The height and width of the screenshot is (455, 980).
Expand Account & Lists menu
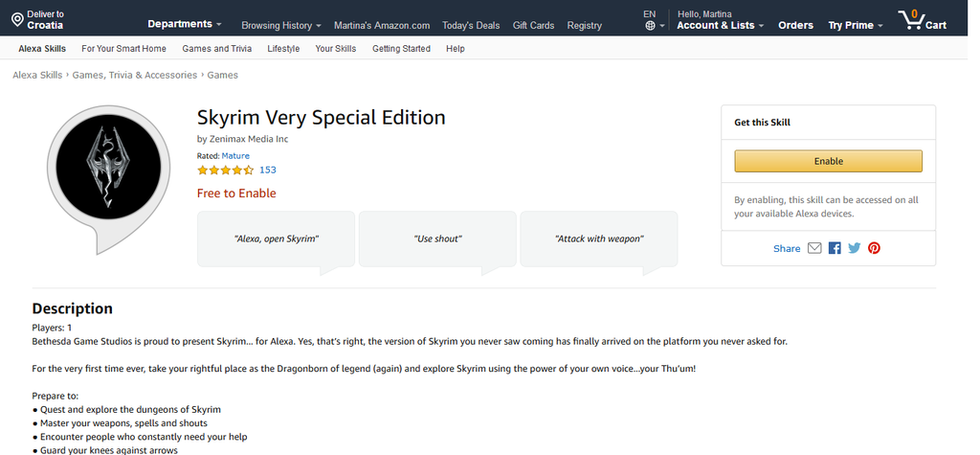click(x=720, y=26)
